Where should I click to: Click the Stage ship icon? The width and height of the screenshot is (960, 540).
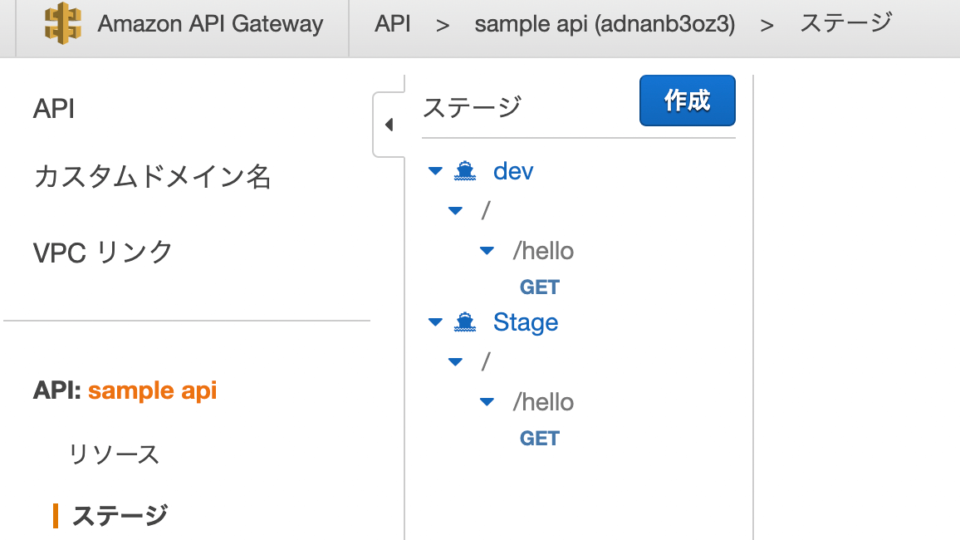coord(464,322)
